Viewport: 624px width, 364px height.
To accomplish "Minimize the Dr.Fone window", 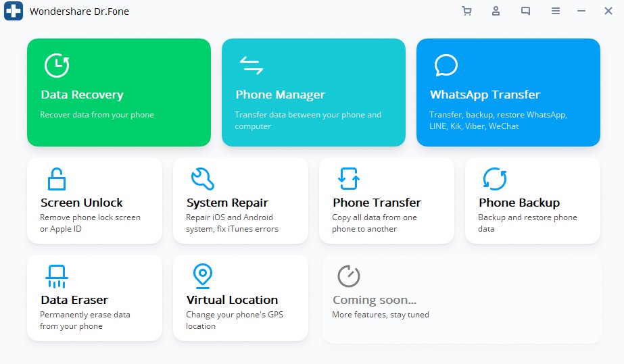I will point(581,11).
